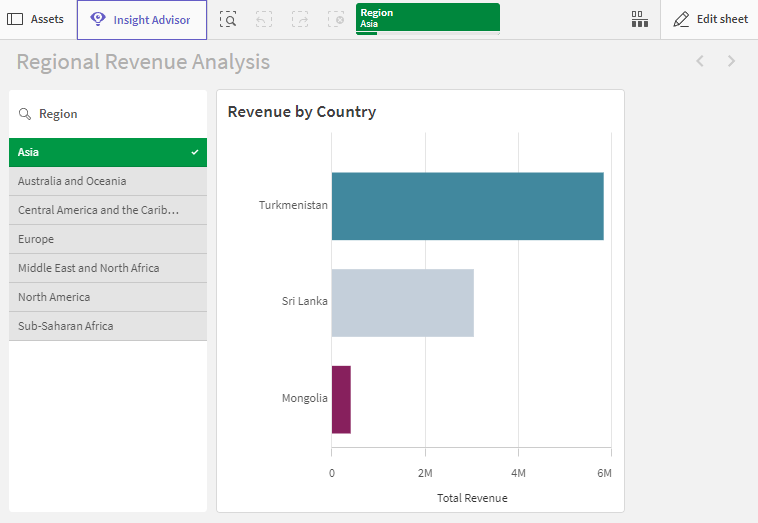Click the Sri Lanka axis label

tap(305, 301)
